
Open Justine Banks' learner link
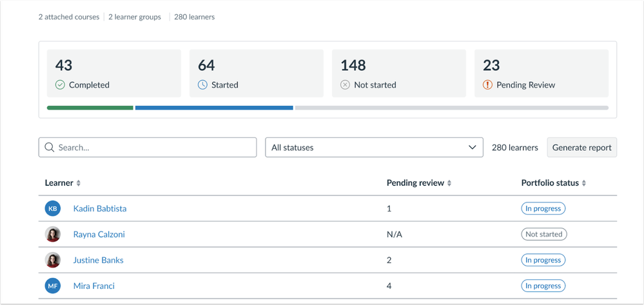point(98,260)
